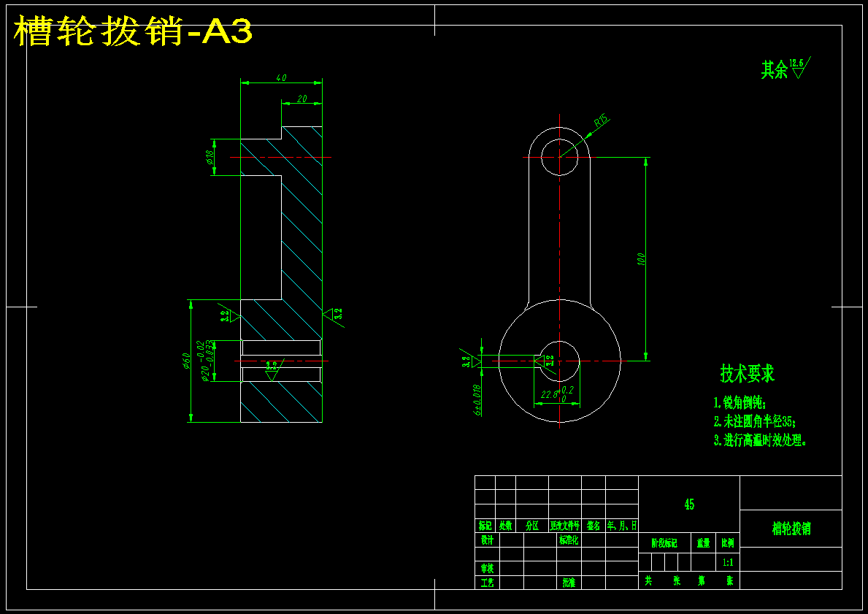The image size is (868, 614).
Task: Click the 更改文件号 title block cell
Action: click(x=564, y=526)
